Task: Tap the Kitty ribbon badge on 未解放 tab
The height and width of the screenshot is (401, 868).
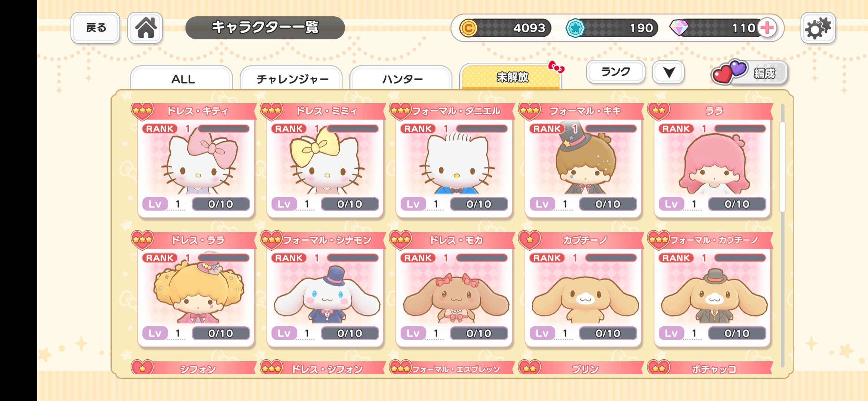Action: (x=556, y=67)
